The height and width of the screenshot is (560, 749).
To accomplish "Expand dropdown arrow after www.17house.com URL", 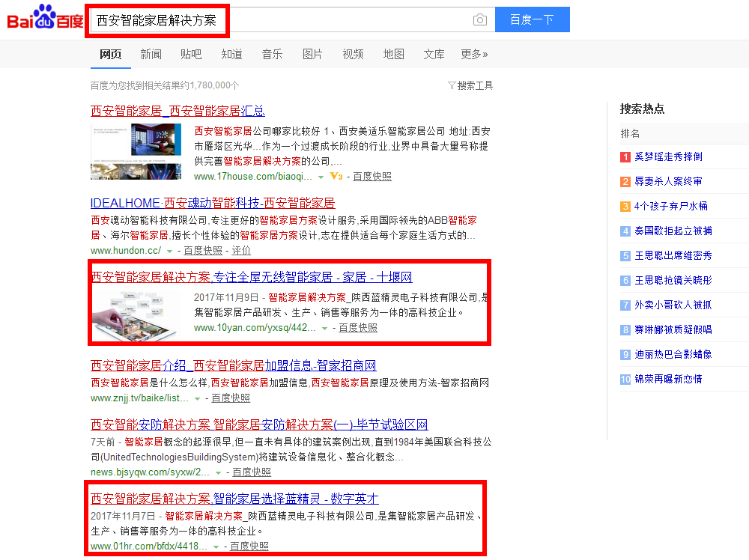I will click(x=321, y=177).
